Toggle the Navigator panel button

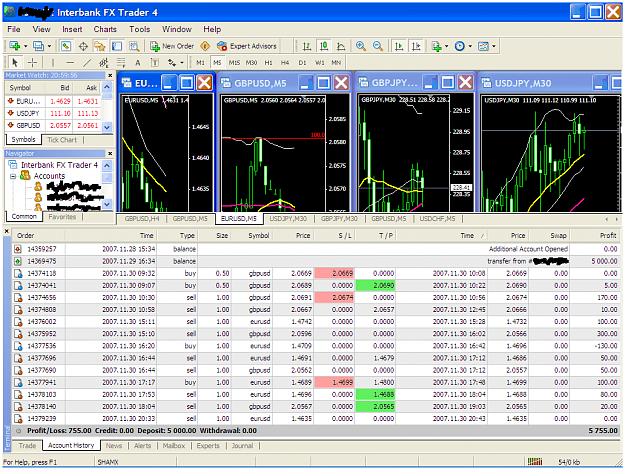click(99, 46)
